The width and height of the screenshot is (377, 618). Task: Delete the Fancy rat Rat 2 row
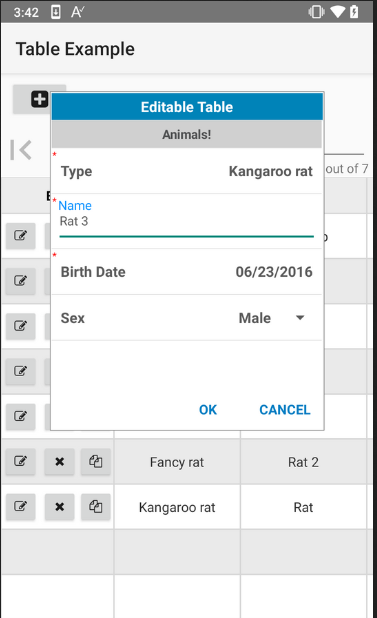(x=59, y=461)
